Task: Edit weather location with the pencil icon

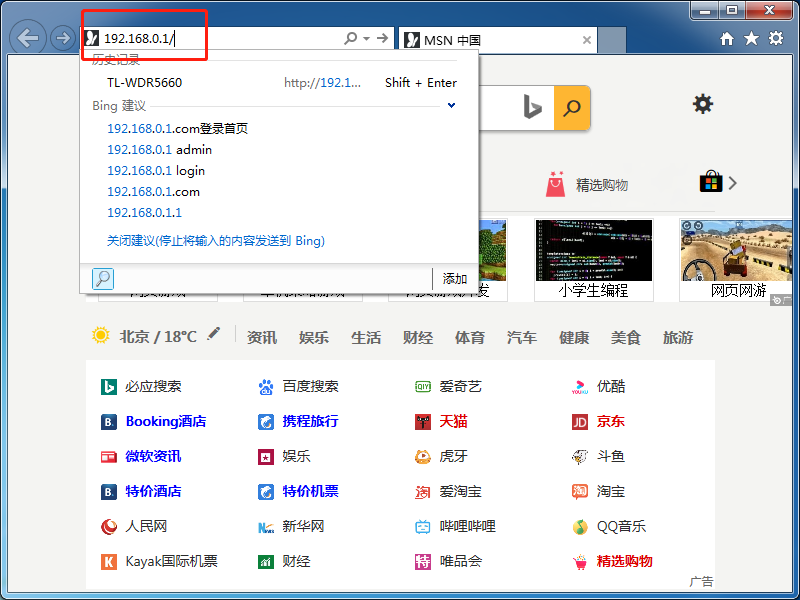Action: click(214, 334)
